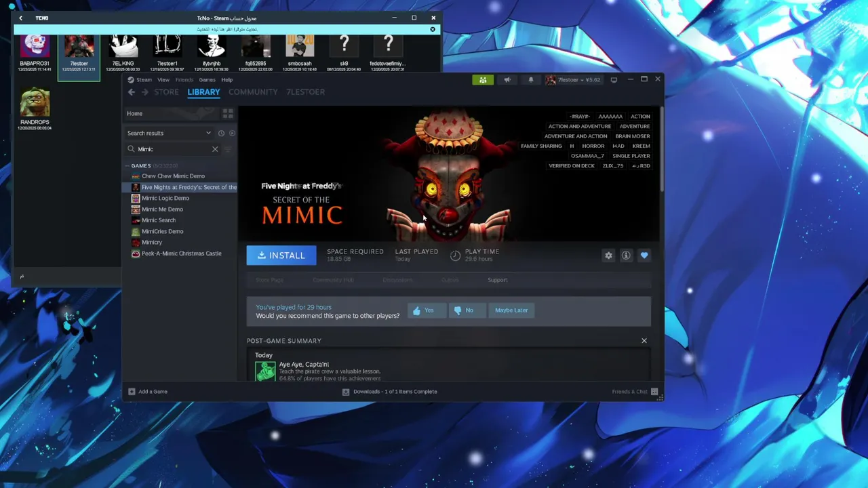Image resolution: width=868 pixels, height=488 pixels.
Task: Open the announcements megaphone icon
Action: point(507,80)
